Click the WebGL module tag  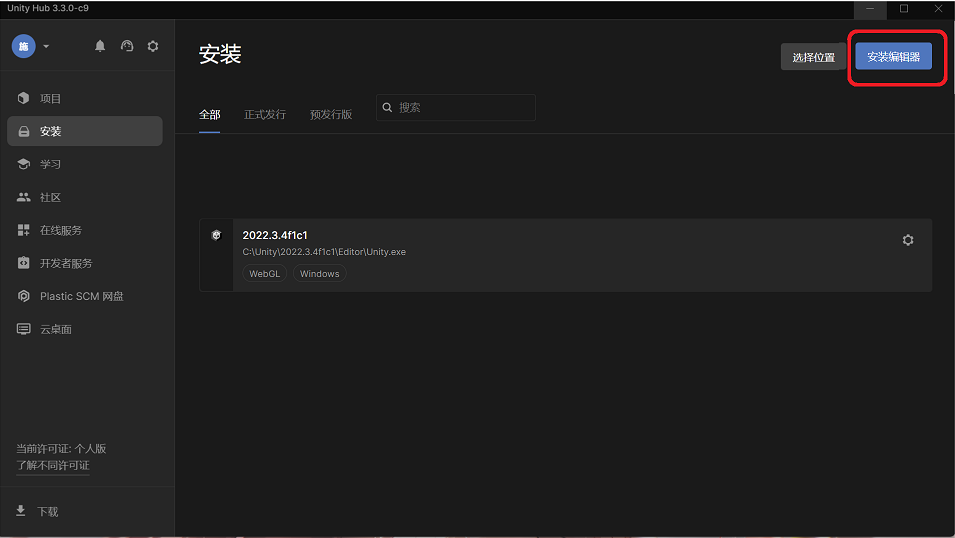264,274
